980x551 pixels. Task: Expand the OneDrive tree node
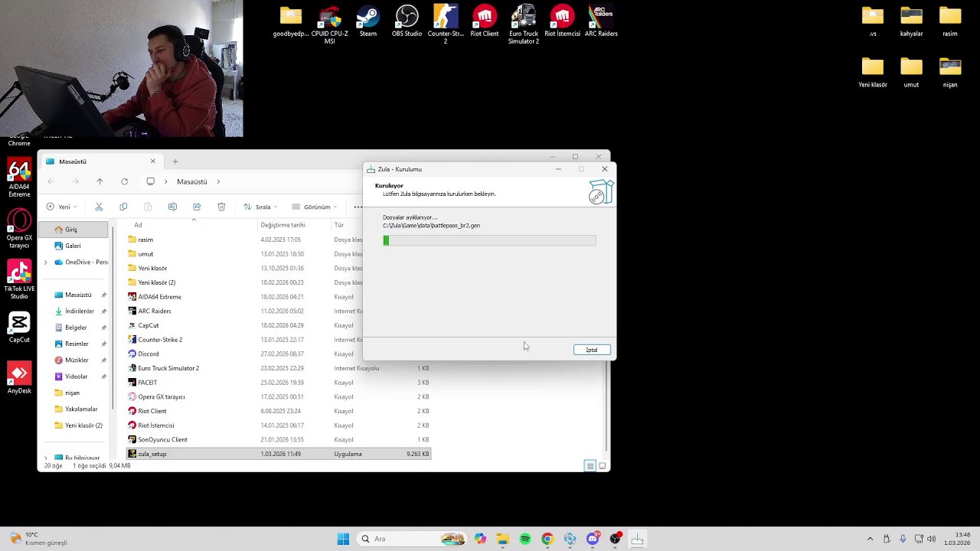pos(45,262)
